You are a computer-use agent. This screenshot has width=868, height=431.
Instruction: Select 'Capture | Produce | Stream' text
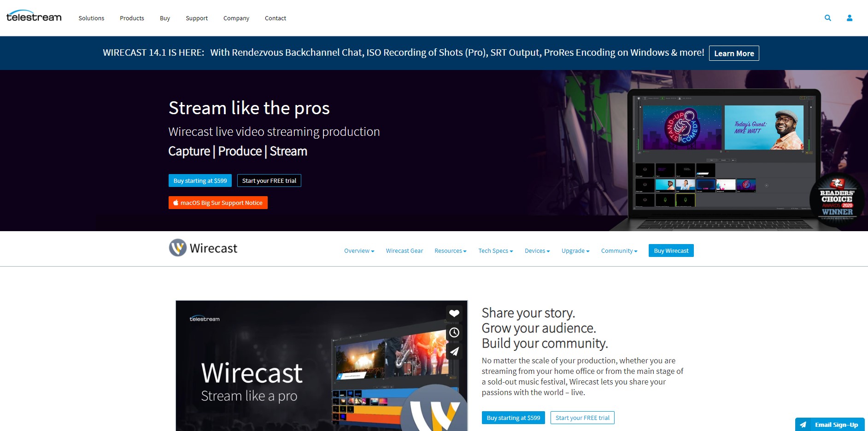point(238,151)
